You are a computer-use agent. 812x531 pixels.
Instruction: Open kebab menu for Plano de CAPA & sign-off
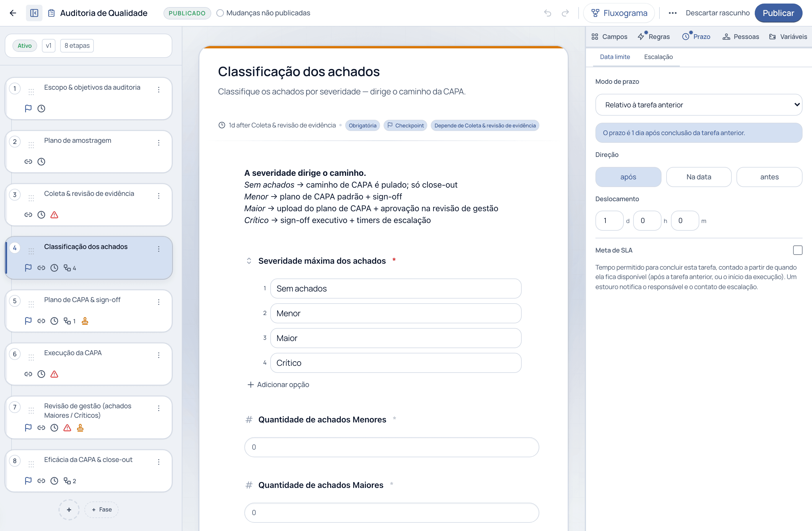click(x=159, y=302)
